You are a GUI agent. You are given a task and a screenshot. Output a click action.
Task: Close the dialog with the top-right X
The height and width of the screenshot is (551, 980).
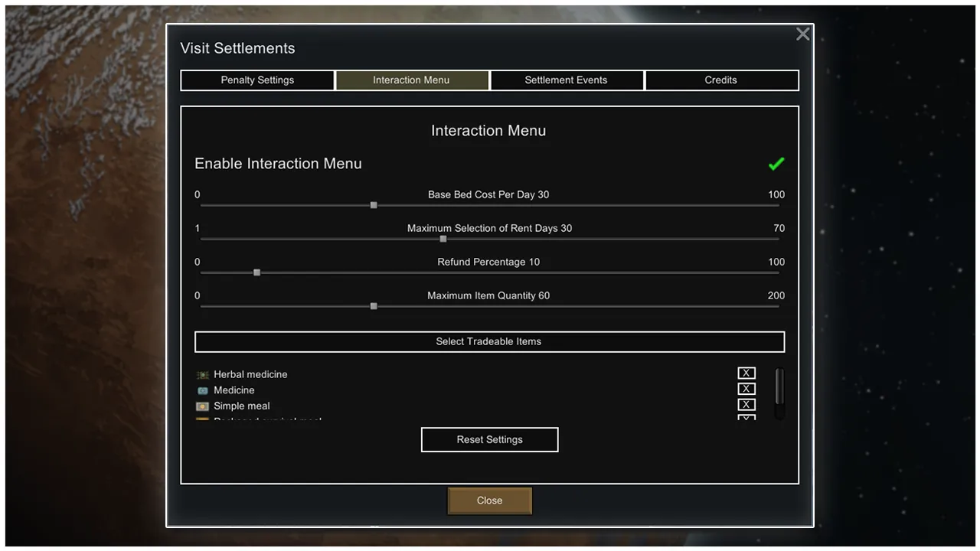click(802, 34)
